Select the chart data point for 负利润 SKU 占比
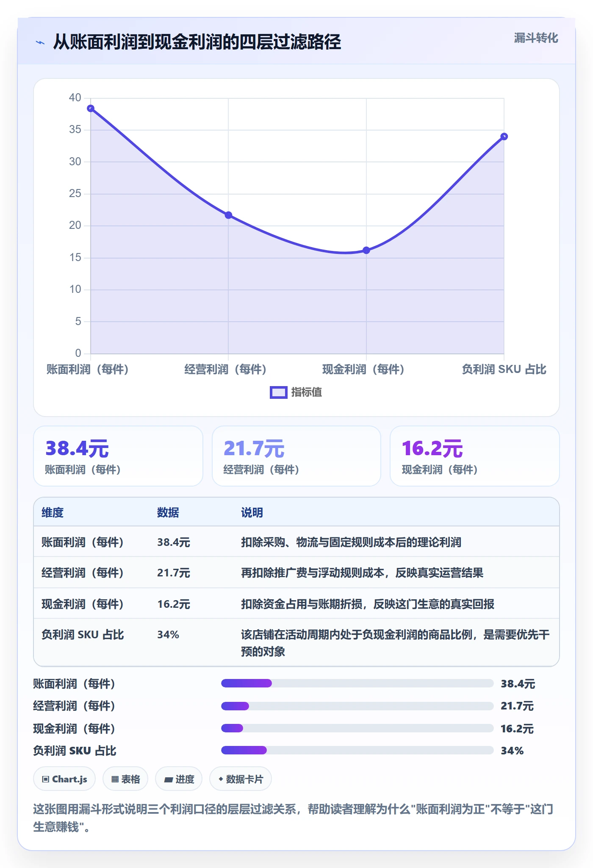593x868 pixels. pyautogui.click(x=504, y=136)
